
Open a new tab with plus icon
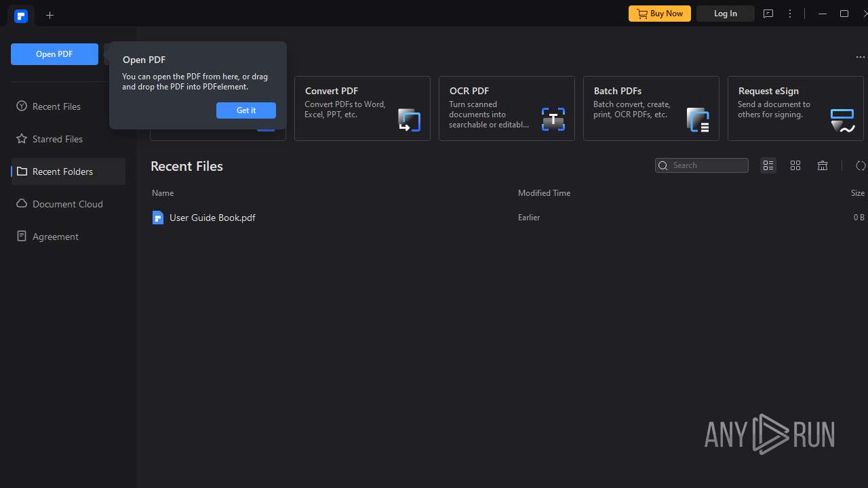pos(50,15)
